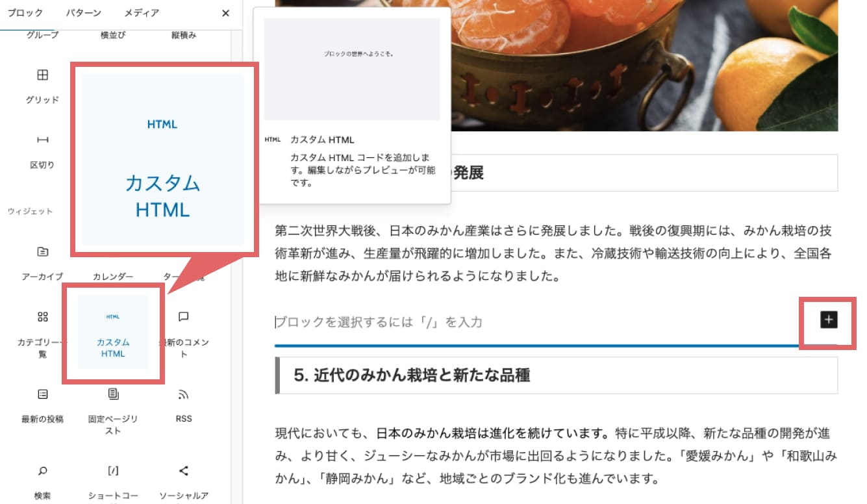Insert the カスタム HTML block from the sidebar
Viewport: 867px width, 504px height.
pyautogui.click(x=112, y=333)
